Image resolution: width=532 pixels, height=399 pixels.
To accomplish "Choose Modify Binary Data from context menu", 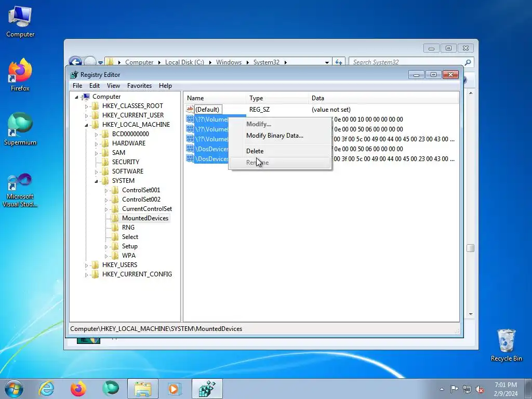I will click(280, 136).
